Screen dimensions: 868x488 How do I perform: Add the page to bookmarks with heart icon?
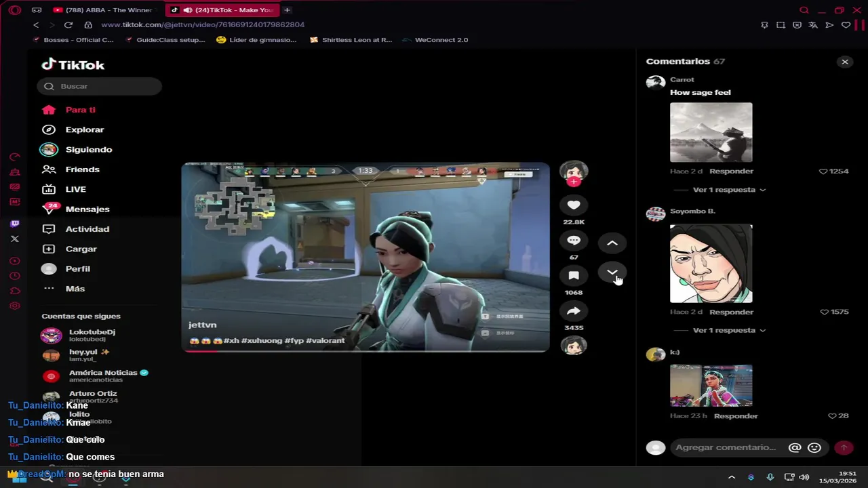(846, 25)
